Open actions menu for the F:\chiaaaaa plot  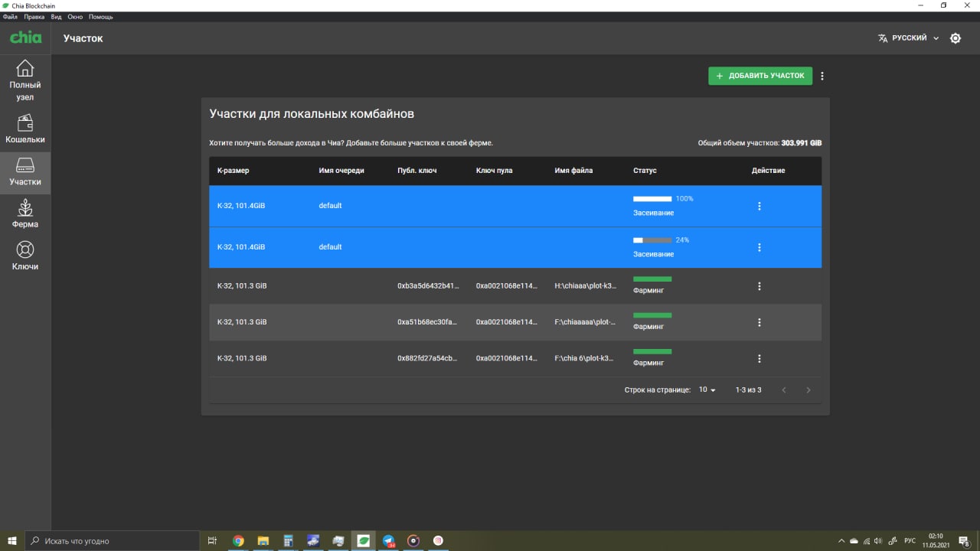click(759, 322)
